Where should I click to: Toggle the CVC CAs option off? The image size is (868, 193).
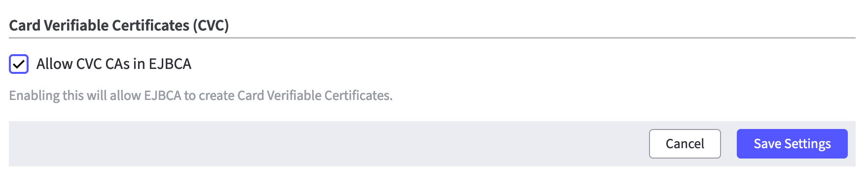[19, 64]
